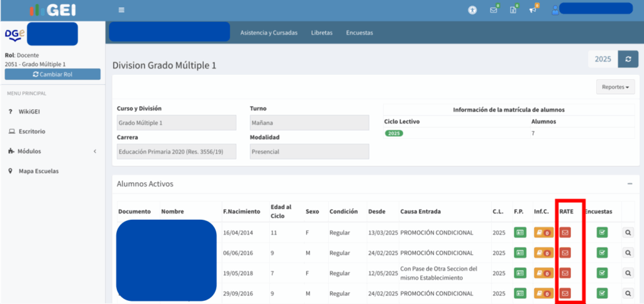644x304 pixels.
Task: Open RATE envelope for student born 19/05/2018
Action: pos(565,273)
